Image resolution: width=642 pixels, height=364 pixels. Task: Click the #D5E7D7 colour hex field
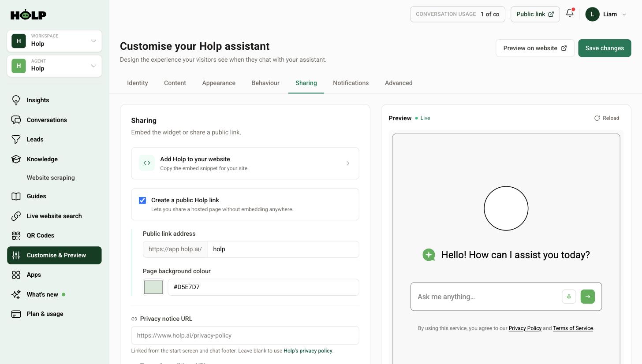click(x=263, y=287)
